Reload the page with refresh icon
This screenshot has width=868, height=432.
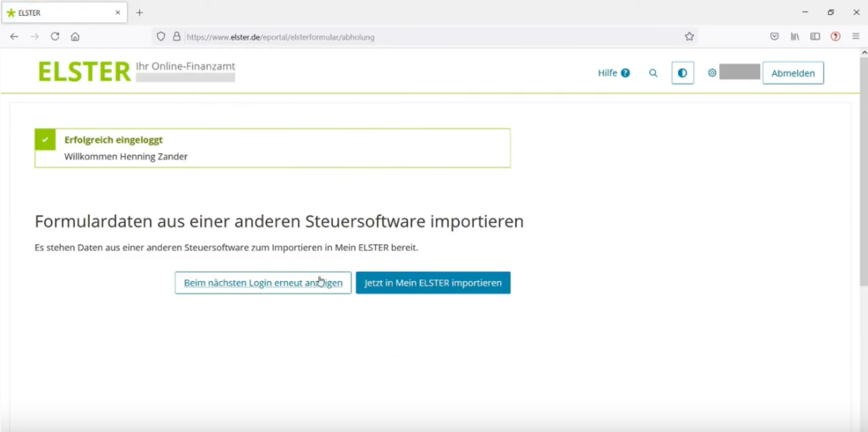pos(55,37)
